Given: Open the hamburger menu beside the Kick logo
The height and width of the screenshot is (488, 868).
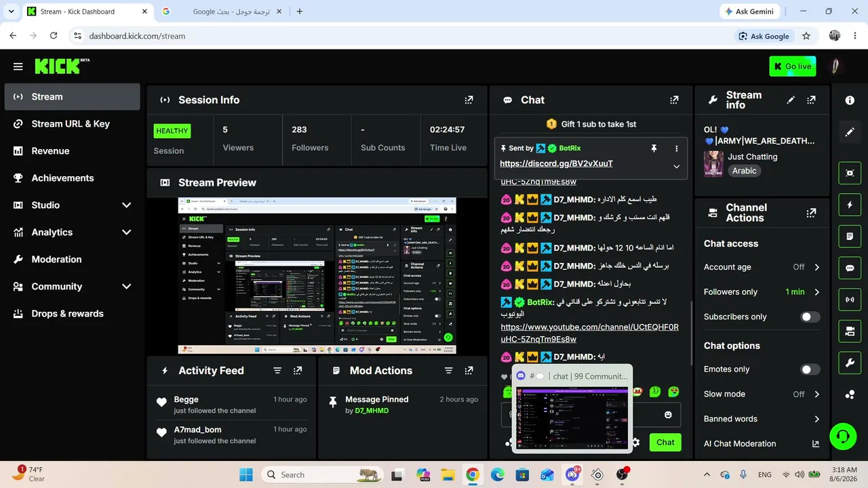Looking at the screenshot, I should (x=18, y=66).
